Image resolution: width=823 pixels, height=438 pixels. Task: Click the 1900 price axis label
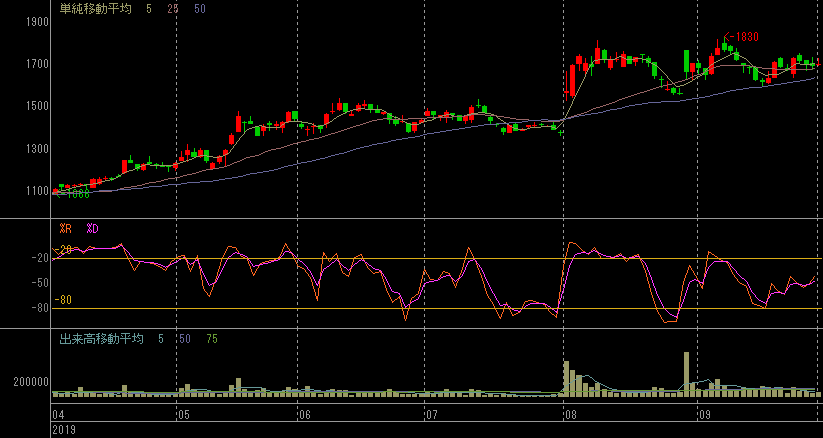[x=37, y=21]
